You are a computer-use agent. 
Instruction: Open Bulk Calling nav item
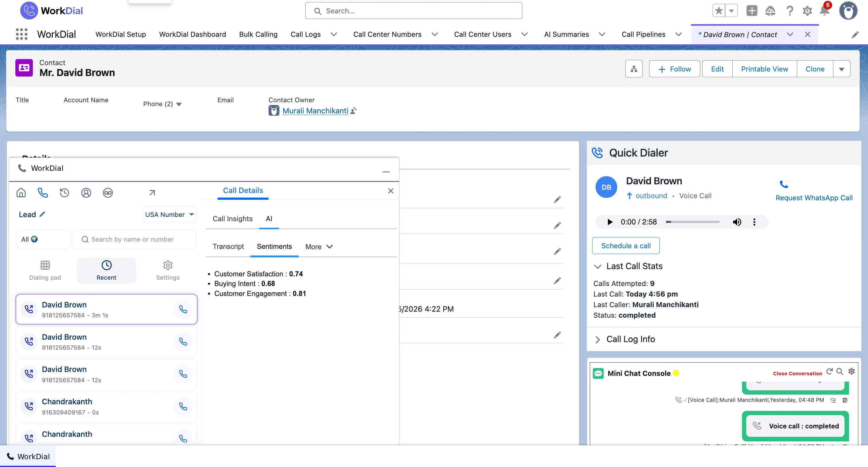click(259, 34)
